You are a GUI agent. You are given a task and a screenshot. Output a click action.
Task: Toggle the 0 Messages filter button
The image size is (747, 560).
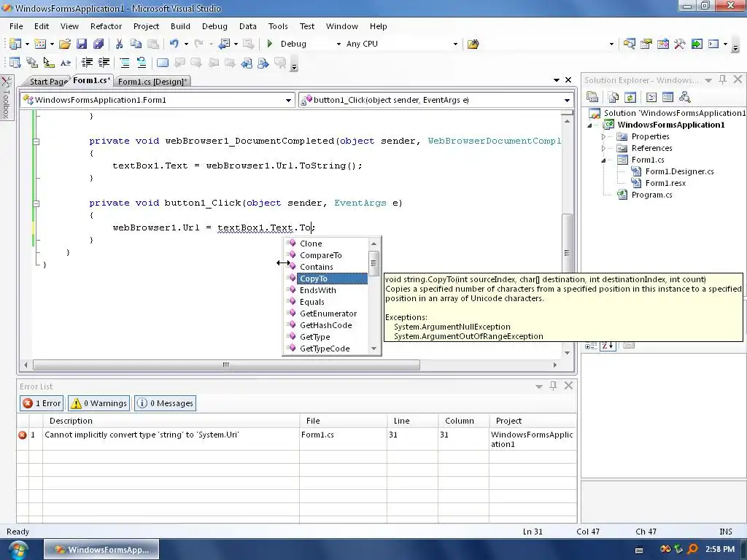(x=165, y=403)
